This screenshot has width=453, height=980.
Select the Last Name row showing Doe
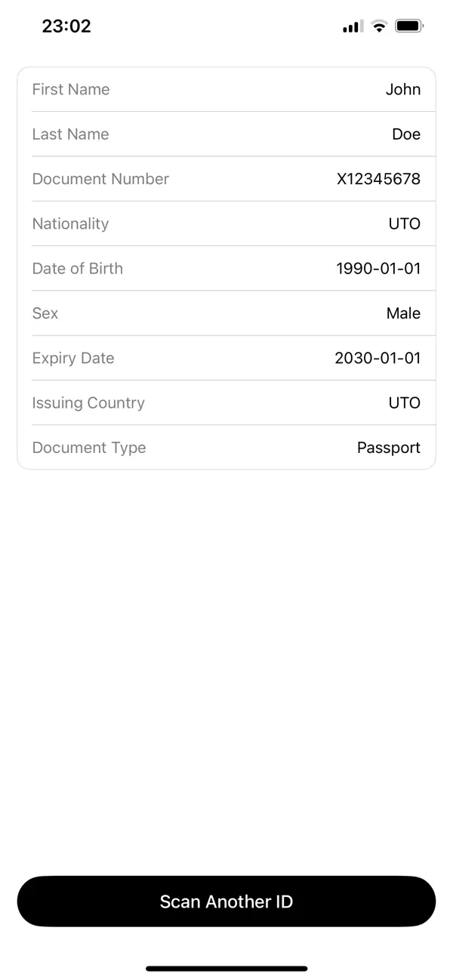click(226, 134)
